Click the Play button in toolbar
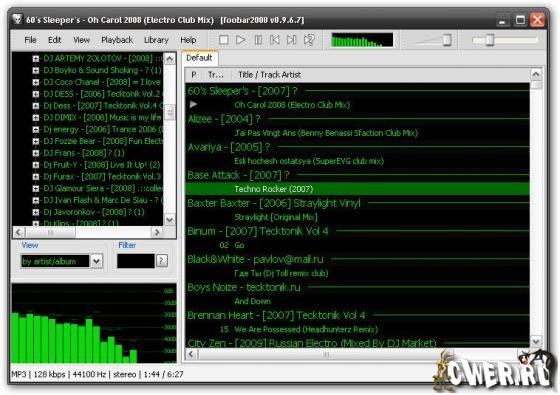This screenshot has height=395, width=560. [241, 40]
